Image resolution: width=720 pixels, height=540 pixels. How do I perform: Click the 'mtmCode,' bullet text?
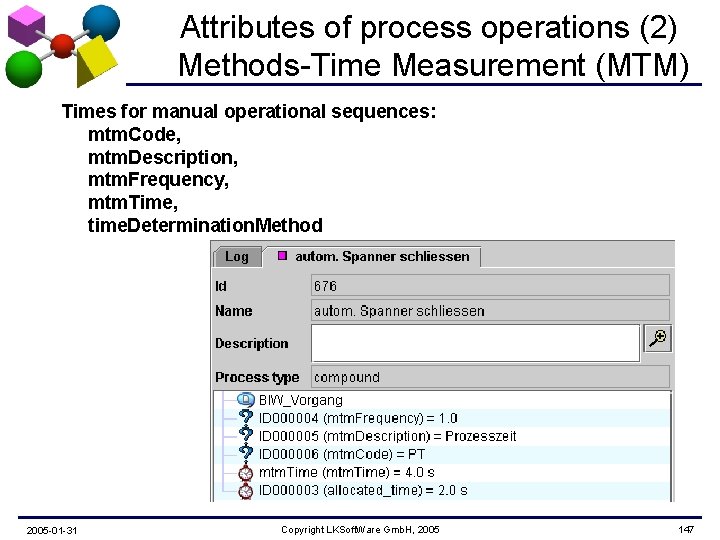pos(135,135)
